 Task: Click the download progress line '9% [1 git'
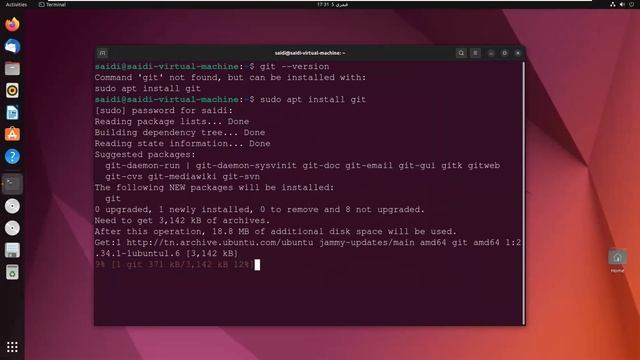174,265
